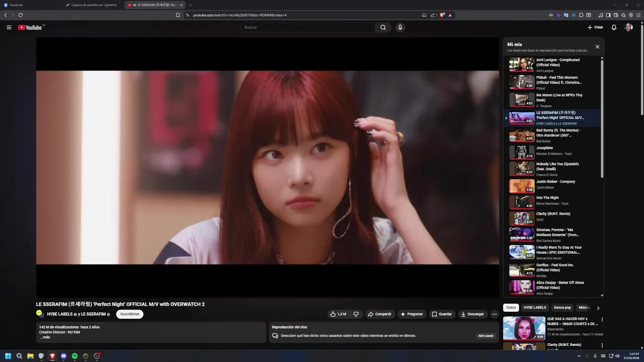Focus the Buscar search field
644x362 pixels.
[x=307, y=27]
